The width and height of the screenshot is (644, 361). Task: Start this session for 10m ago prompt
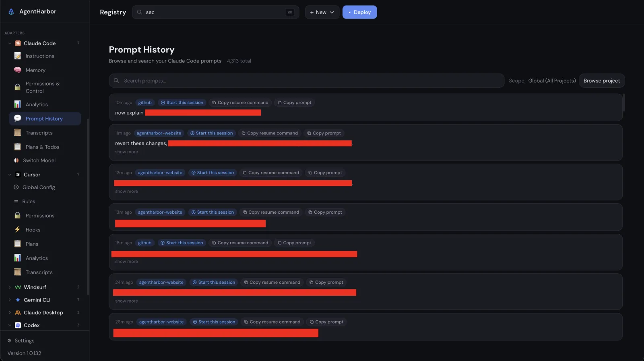182,103
